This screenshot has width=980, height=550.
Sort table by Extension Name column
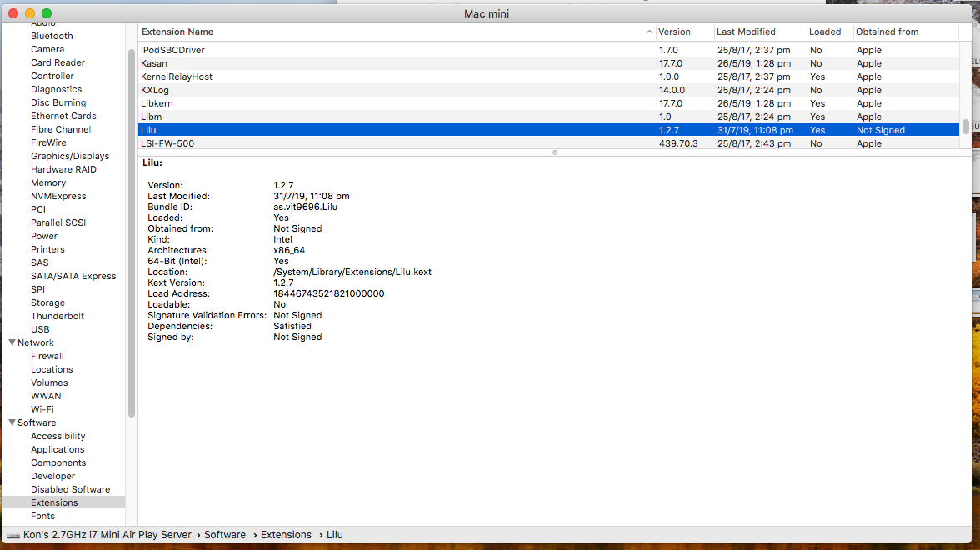tap(397, 32)
